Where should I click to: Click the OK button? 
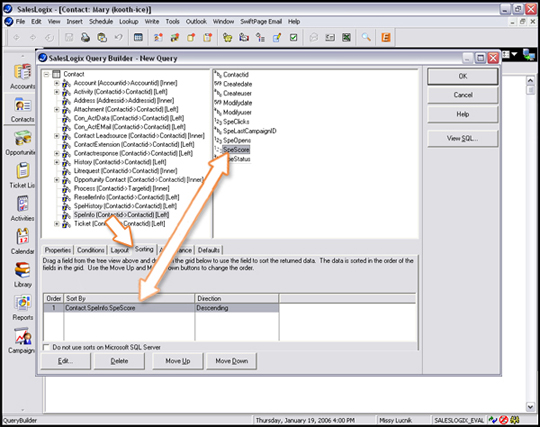[x=463, y=76]
